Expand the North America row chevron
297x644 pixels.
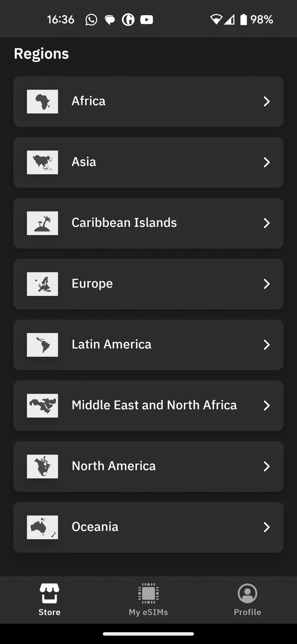pos(266,466)
